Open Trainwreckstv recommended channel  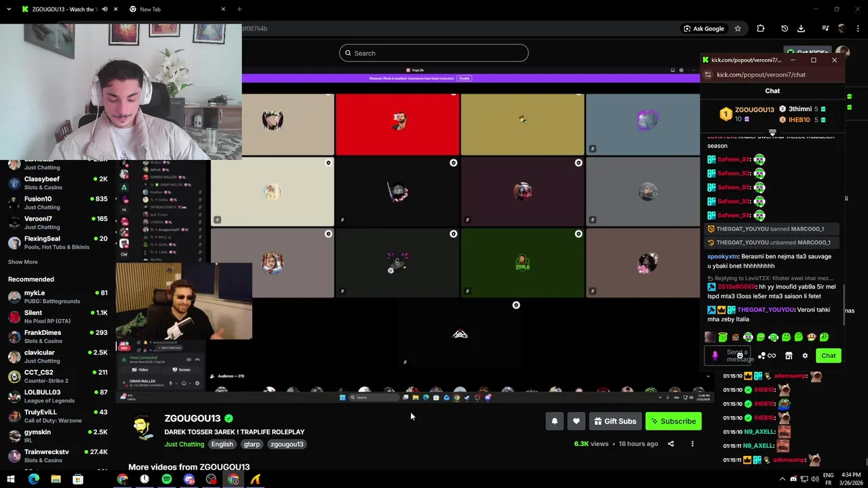click(x=58, y=455)
